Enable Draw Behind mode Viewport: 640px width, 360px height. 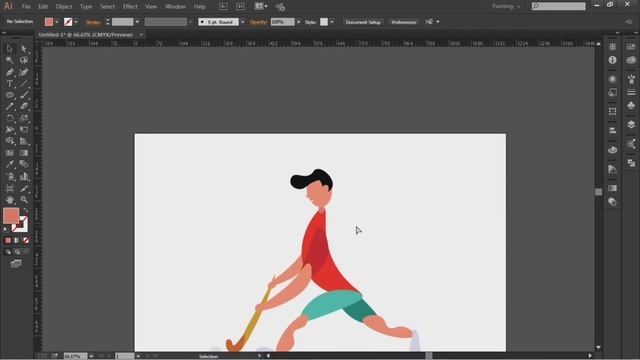point(17,252)
